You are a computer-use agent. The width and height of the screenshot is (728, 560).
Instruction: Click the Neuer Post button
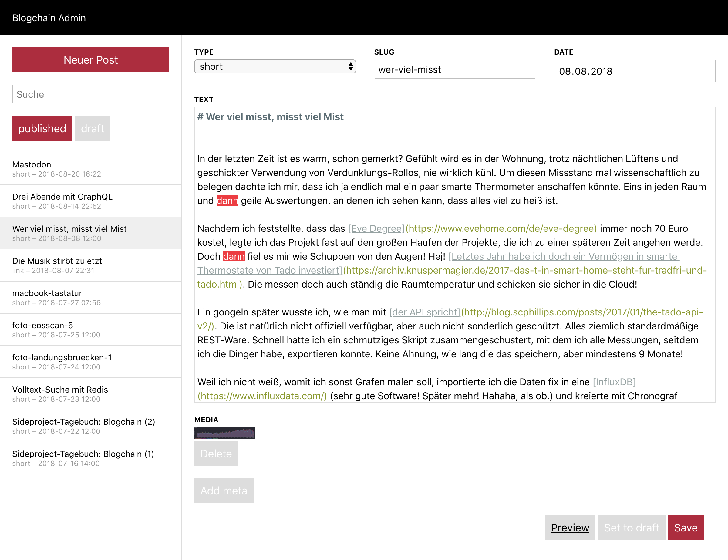[90, 60]
